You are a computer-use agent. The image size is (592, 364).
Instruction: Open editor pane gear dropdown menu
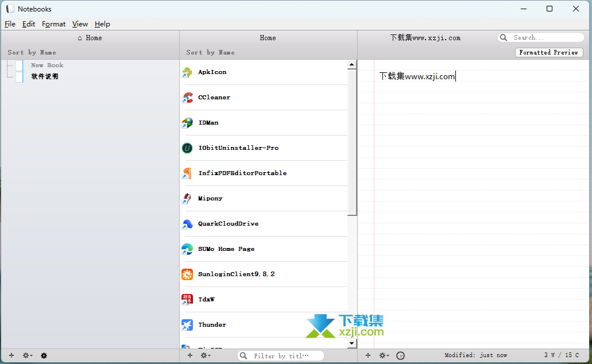384,355
